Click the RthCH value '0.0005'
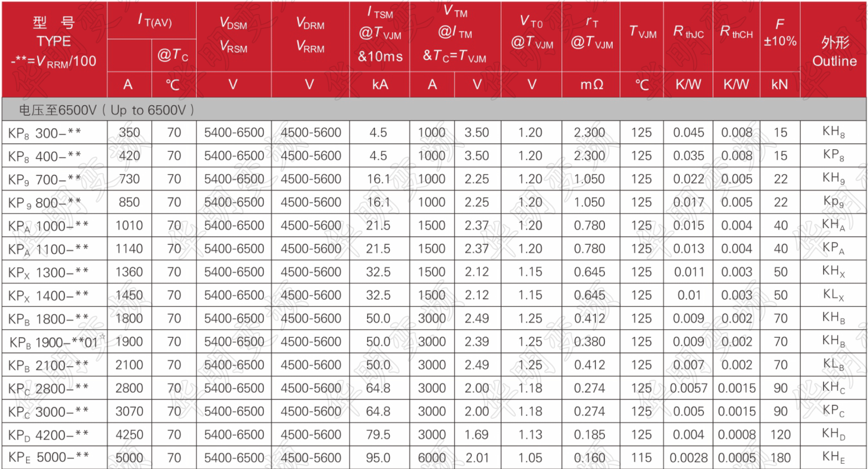868x469 pixels. (x=737, y=458)
